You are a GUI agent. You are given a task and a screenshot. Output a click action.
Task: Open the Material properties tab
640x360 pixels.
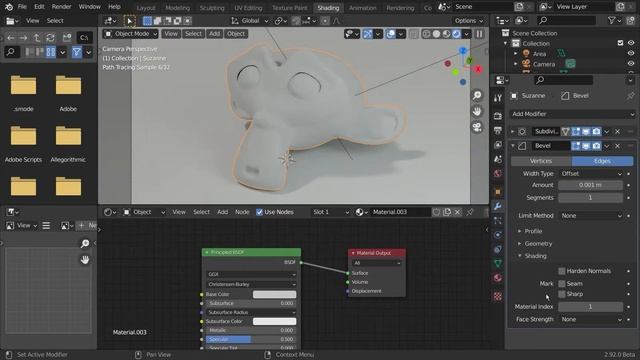coord(498,278)
